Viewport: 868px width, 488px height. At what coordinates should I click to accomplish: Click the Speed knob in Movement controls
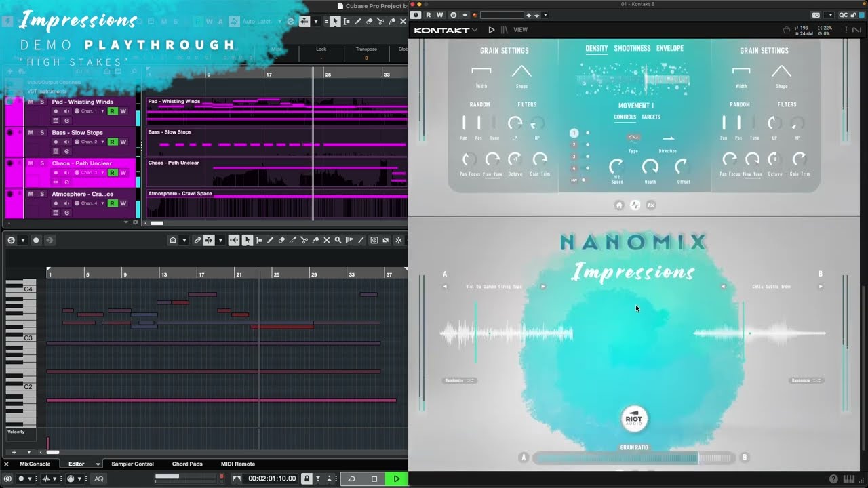(x=616, y=167)
